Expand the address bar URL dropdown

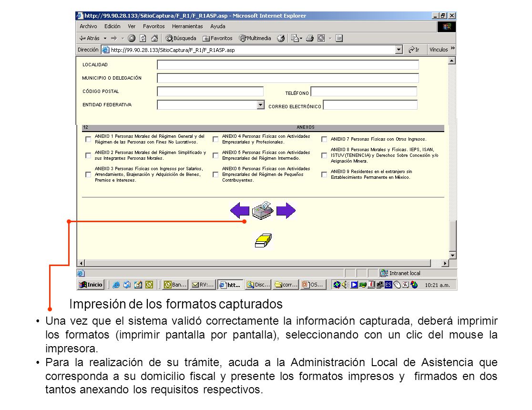point(399,50)
